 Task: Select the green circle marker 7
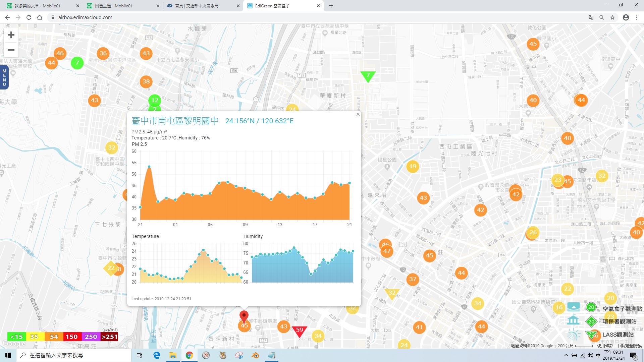(x=77, y=63)
